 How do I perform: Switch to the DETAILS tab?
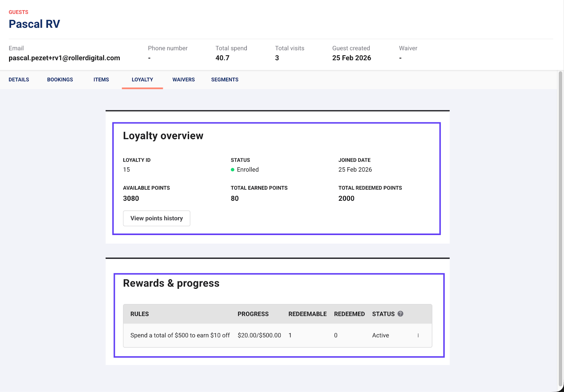(19, 80)
